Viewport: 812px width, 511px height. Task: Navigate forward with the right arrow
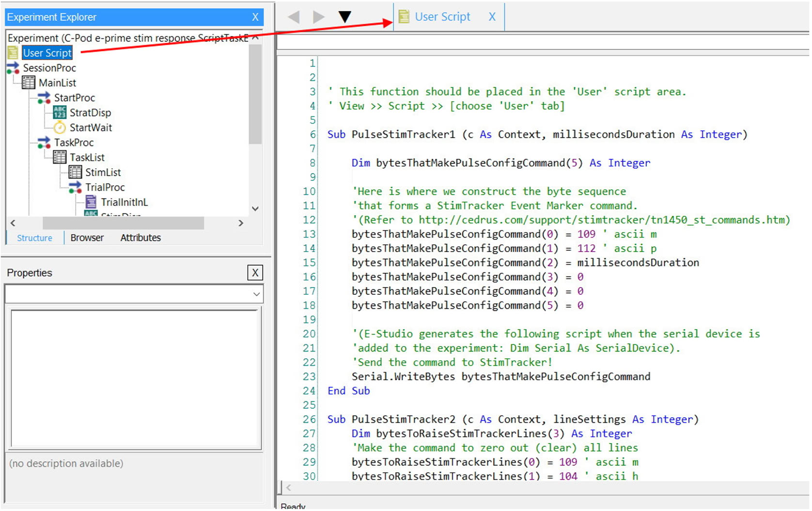pyautogui.click(x=318, y=17)
